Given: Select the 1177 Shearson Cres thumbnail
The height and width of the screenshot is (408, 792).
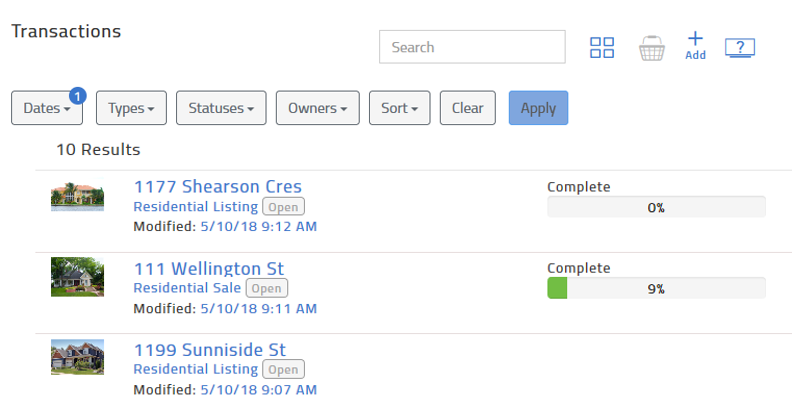Looking at the screenshot, I should 77,197.
